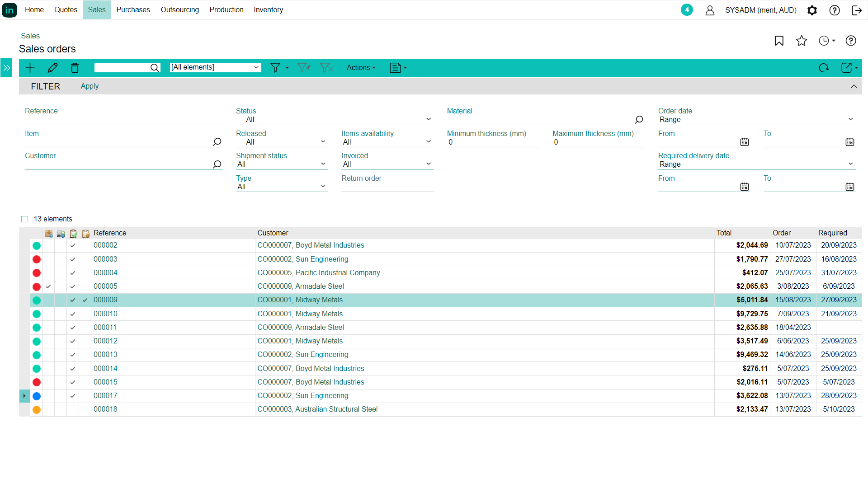The width and height of the screenshot is (868, 488).
Task: Click the edit pencil icon
Action: click(x=52, y=68)
